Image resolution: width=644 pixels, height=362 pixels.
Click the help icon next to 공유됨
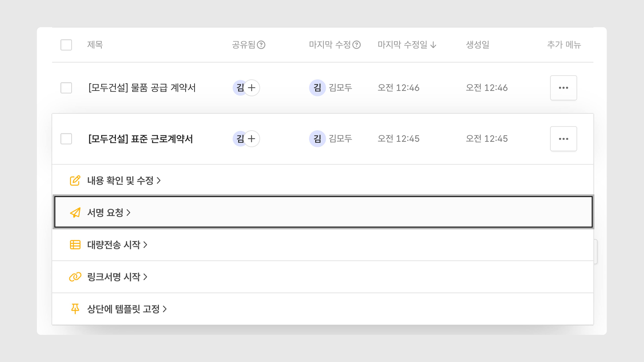click(261, 45)
